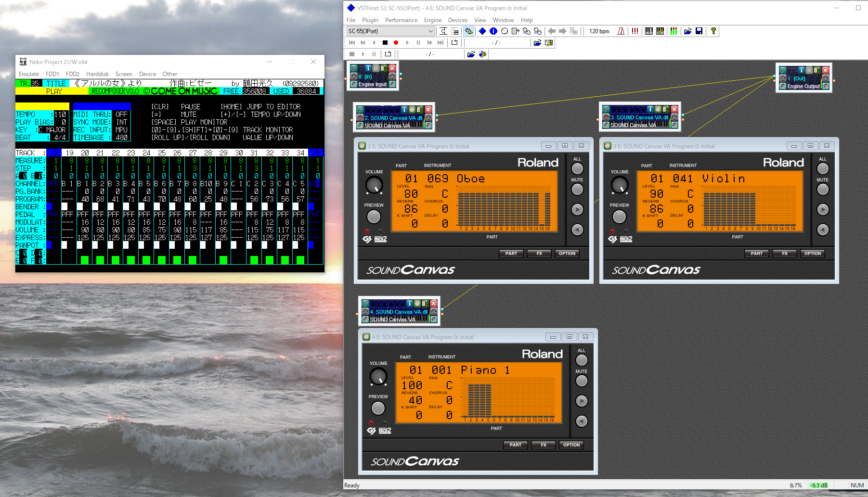Click the green VU meter toolbar icon
This screenshot has width=868, height=497.
click(674, 31)
